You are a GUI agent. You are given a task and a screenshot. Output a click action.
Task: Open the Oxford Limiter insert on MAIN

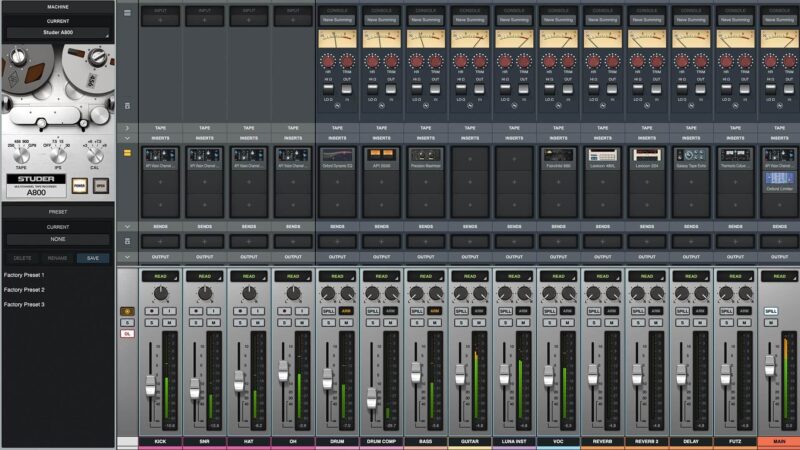(x=779, y=178)
